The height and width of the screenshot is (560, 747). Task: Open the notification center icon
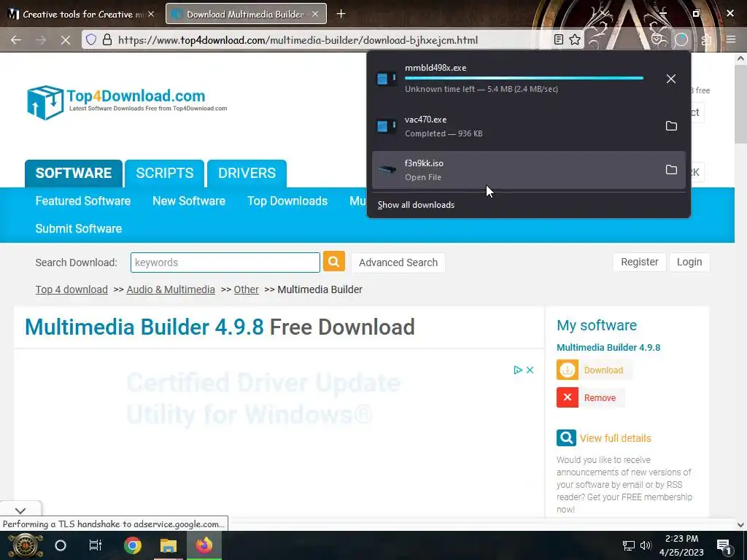tap(724, 545)
